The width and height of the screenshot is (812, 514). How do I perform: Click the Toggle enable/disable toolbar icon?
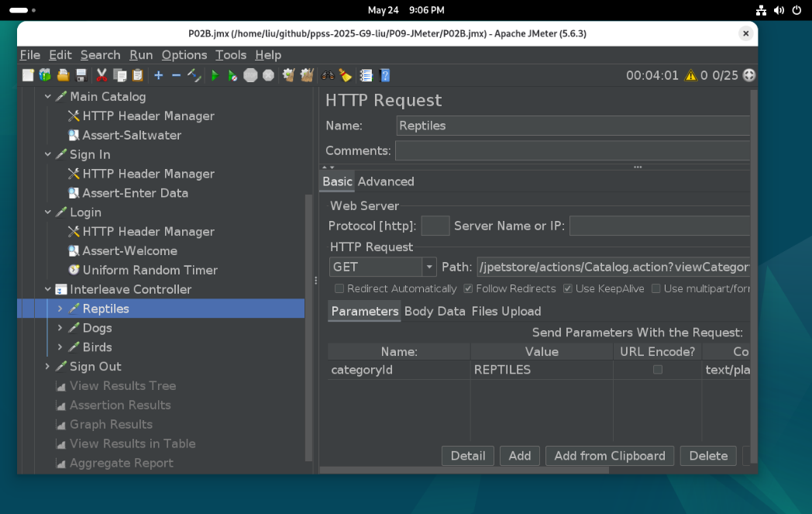(x=194, y=76)
